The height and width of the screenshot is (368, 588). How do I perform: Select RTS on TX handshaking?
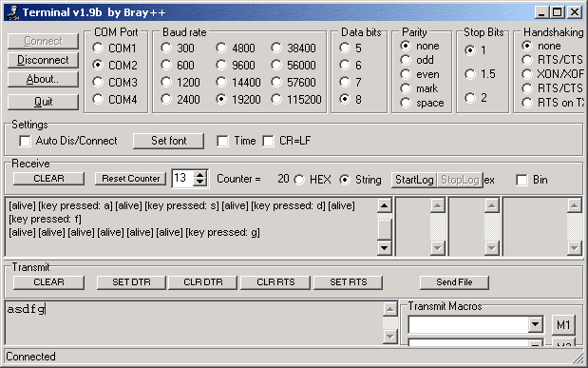pos(553,103)
